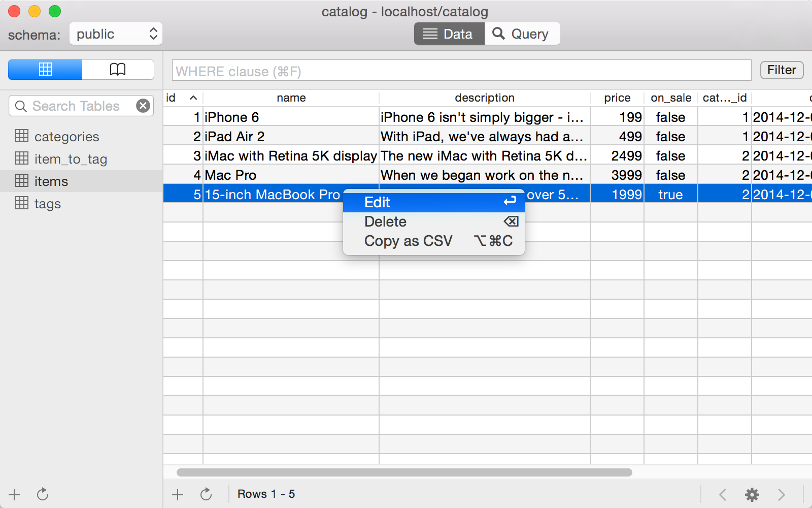Choose Edit from the context menu
812x508 pixels.
point(377,202)
